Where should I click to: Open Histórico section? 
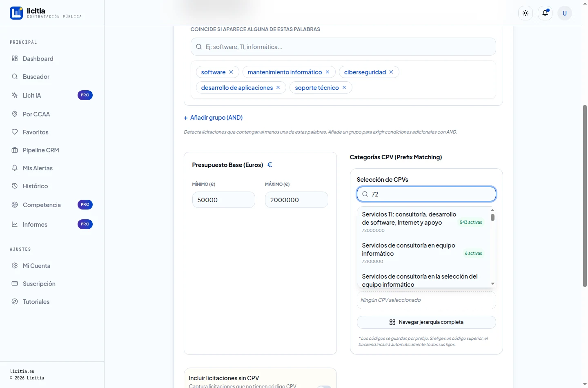(52, 186)
